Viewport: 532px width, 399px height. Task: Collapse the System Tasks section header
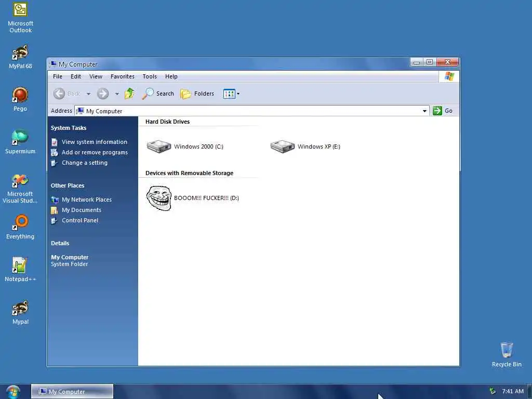click(69, 128)
